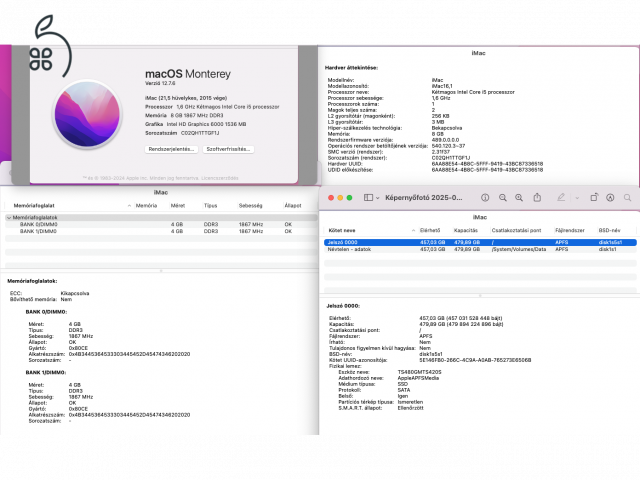
Task: Sort volumes by Elérhető header
Action: (x=430, y=231)
